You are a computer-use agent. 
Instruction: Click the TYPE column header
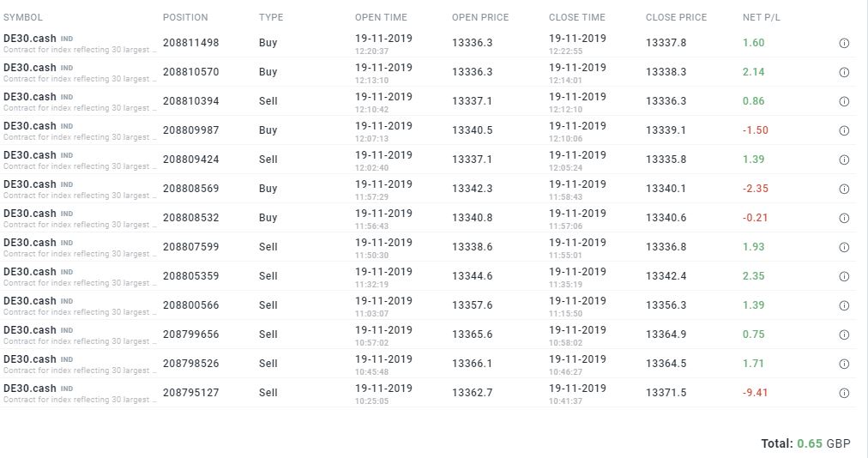click(x=271, y=18)
